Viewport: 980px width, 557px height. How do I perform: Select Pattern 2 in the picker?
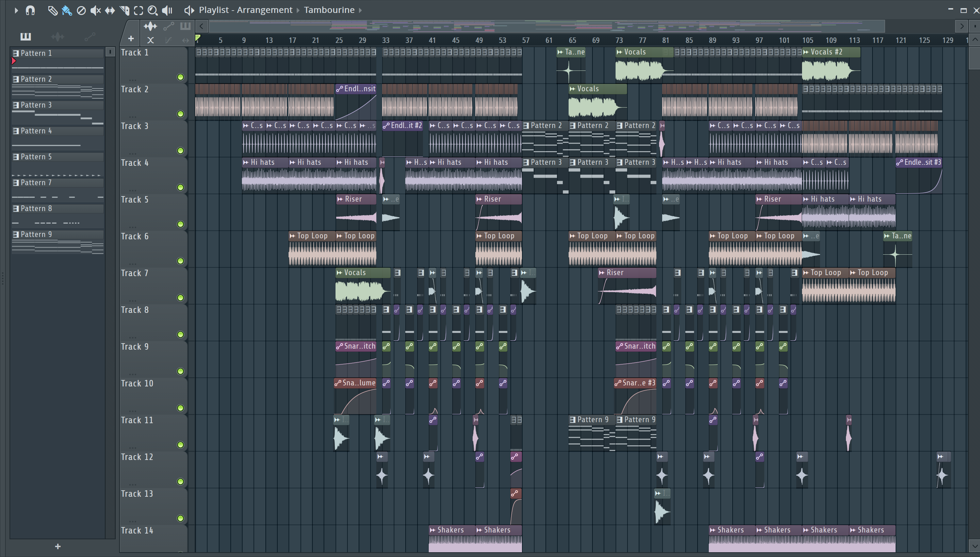click(57, 79)
